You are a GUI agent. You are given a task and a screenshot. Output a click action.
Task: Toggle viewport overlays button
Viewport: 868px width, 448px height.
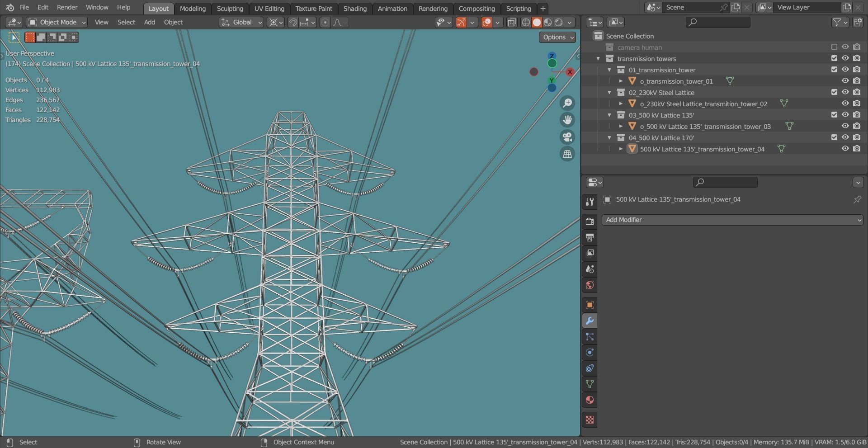486,22
